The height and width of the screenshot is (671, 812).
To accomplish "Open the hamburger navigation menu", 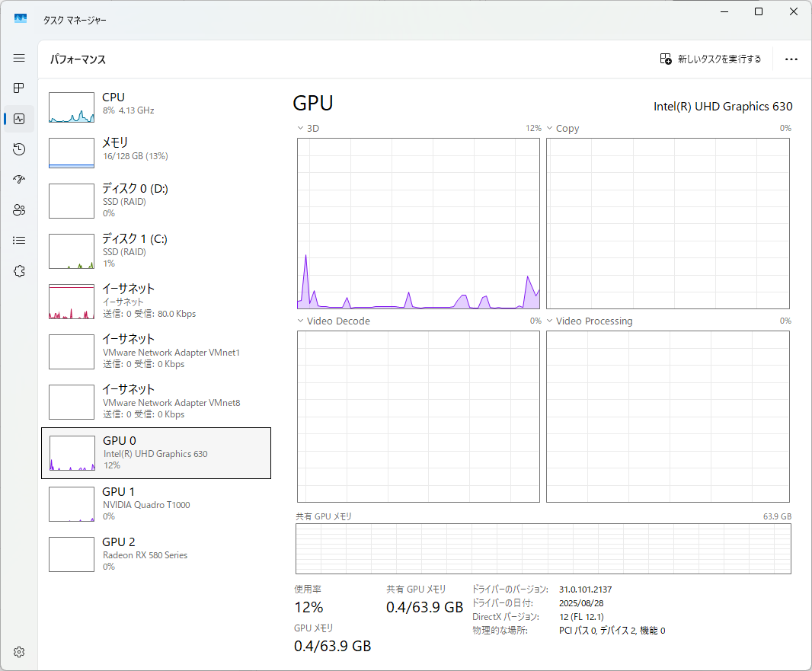I will click(x=19, y=58).
